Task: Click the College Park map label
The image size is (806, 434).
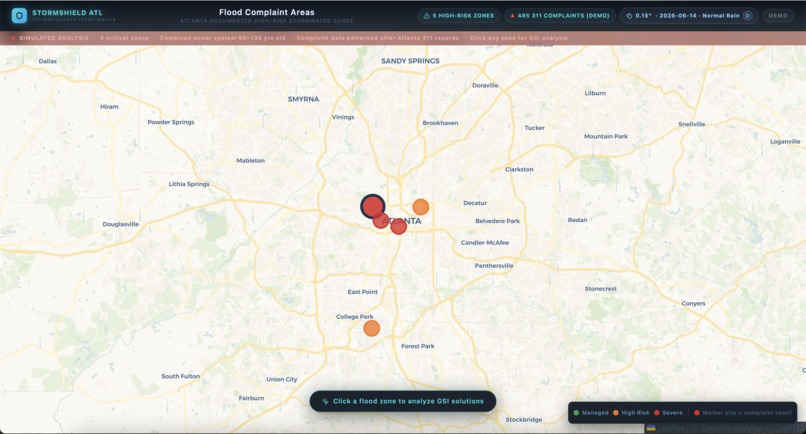Action: coord(355,317)
